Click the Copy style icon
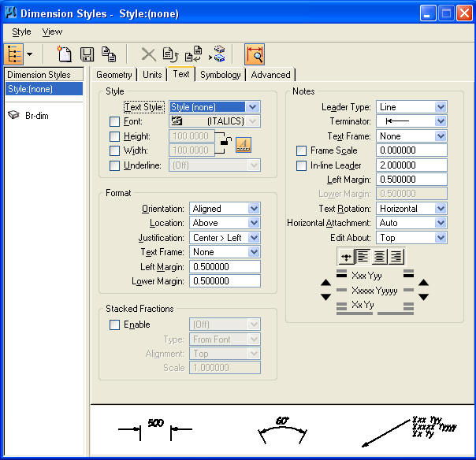Image resolution: width=476 pixels, height=460 pixels. [109, 54]
